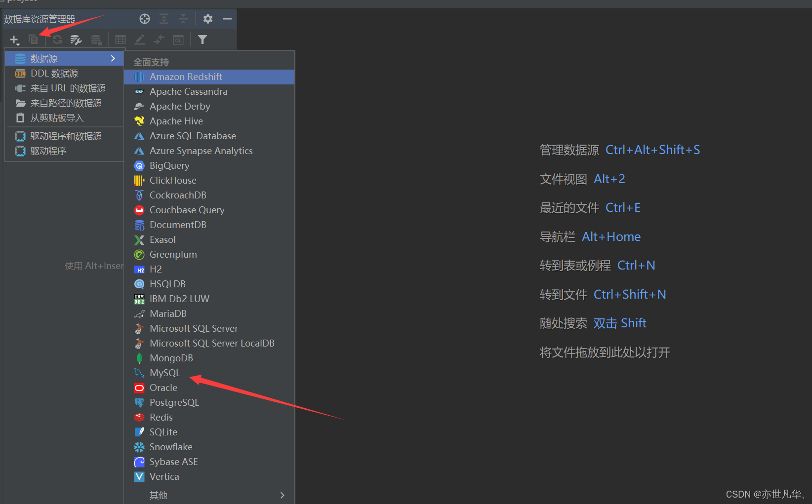Choose 来自 URL 的数据源

(x=64, y=88)
